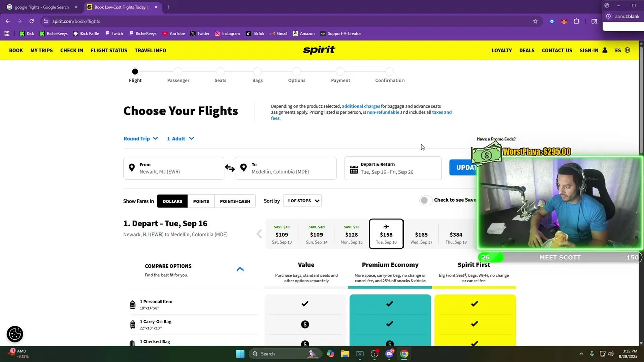This screenshot has width=644, height=362.
Task: Open the BOOK menu
Action: [16, 50]
